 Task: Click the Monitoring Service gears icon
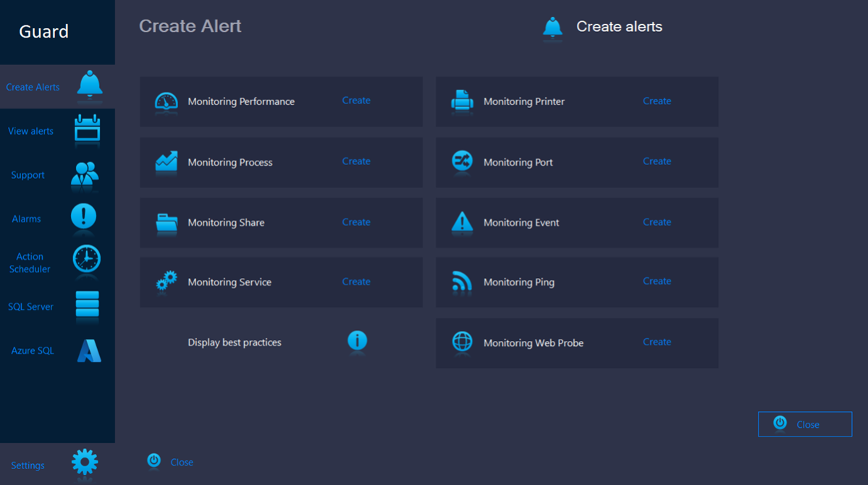(166, 282)
